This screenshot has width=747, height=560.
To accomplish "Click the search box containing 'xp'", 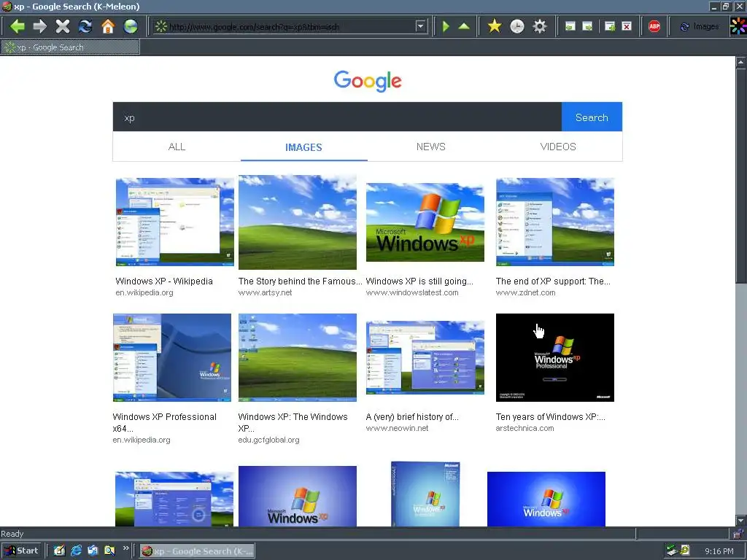I will (x=337, y=117).
